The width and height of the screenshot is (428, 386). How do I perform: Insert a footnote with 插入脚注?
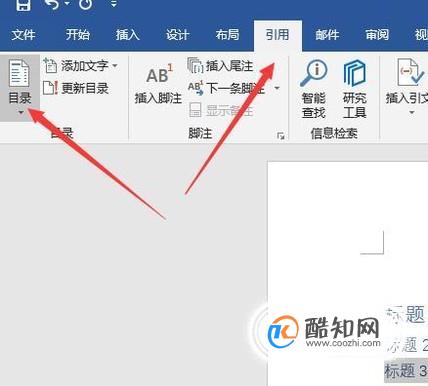point(158,84)
